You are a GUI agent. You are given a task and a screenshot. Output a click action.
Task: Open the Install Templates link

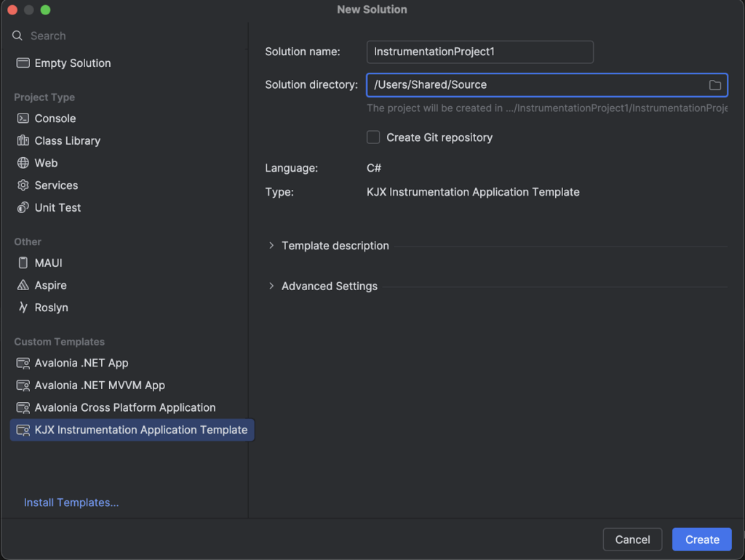pos(71,503)
